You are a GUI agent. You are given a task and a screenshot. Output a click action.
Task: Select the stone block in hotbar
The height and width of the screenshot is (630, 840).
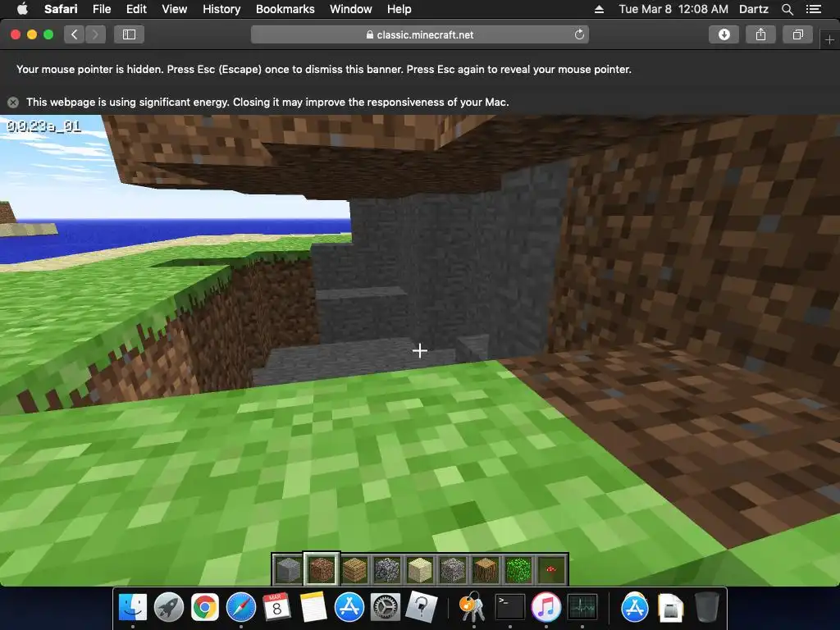[288, 569]
